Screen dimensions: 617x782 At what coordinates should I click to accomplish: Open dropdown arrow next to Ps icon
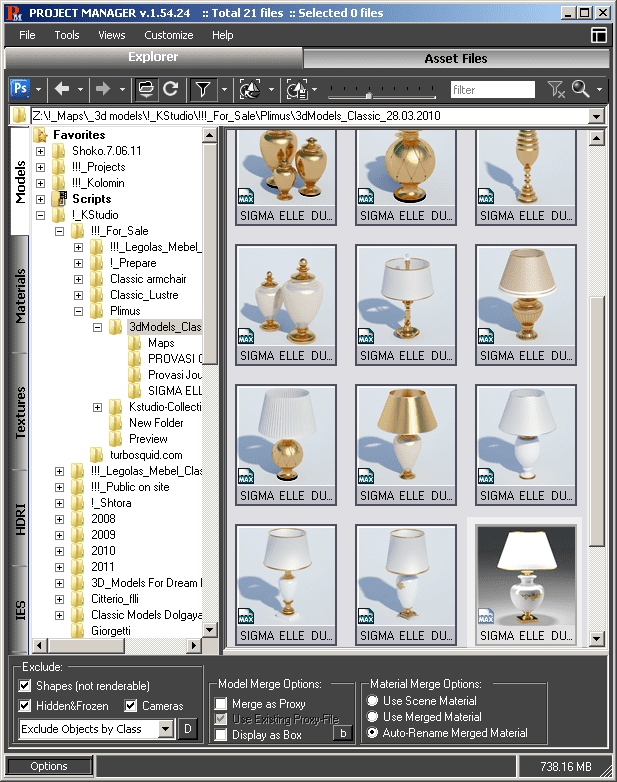(x=38, y=90)
